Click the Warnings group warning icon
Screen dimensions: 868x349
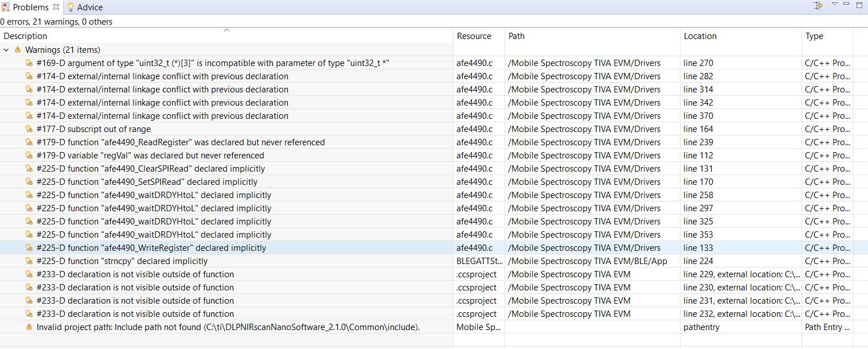coord(18,50)
